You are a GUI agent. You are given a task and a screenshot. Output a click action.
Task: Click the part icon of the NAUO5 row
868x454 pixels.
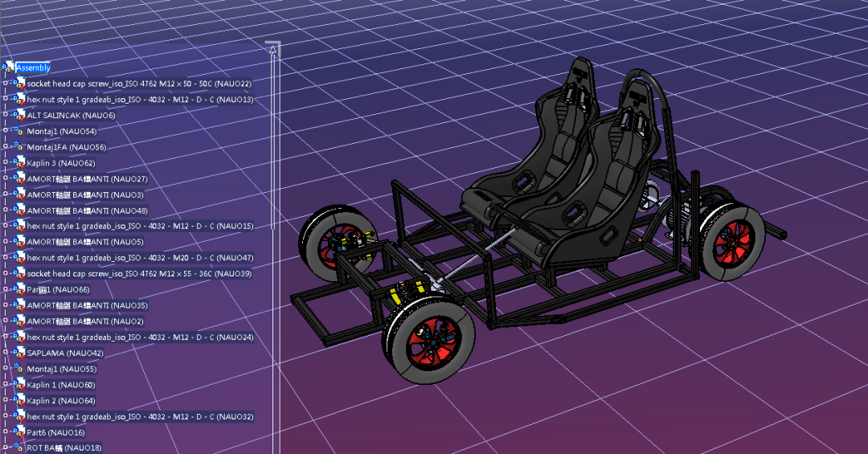pyautogui.click(x=18, y=241)
